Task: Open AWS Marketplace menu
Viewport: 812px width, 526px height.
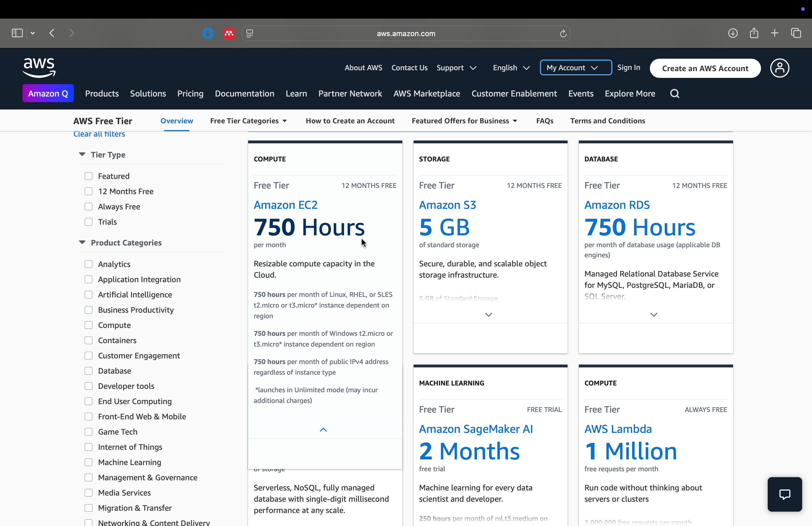Action: pos(427,94)
